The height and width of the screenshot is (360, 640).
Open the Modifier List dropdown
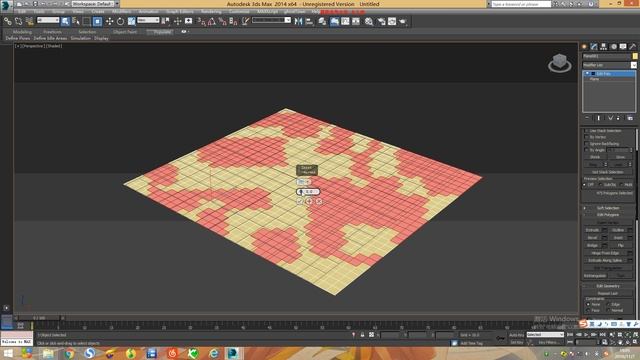[x=609, y=65]
